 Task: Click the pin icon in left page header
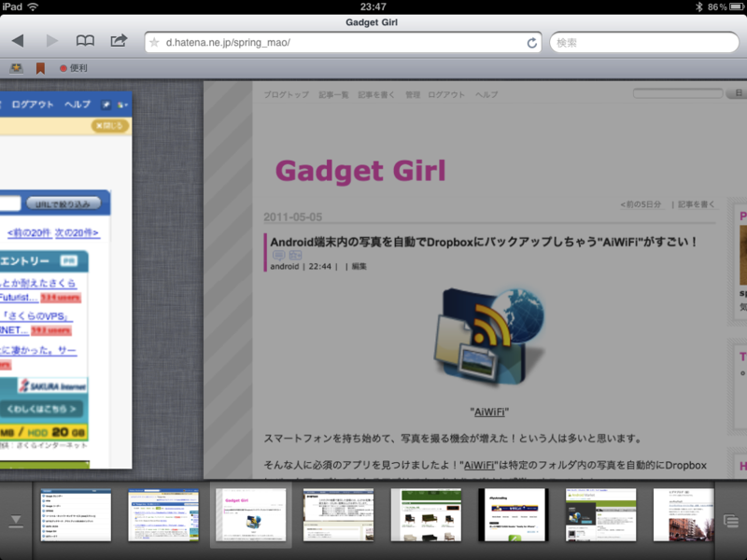(106, 105)
